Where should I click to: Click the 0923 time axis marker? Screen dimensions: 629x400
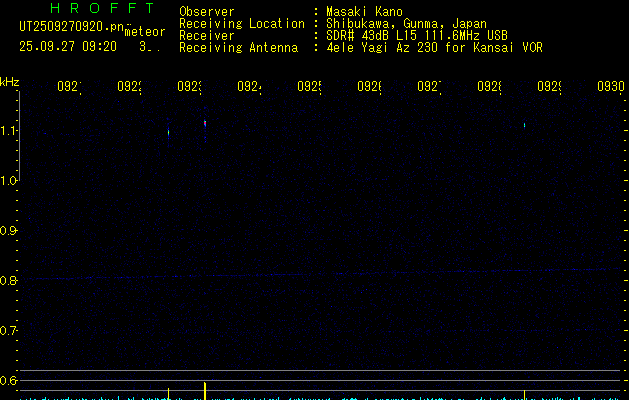[189, 86]
